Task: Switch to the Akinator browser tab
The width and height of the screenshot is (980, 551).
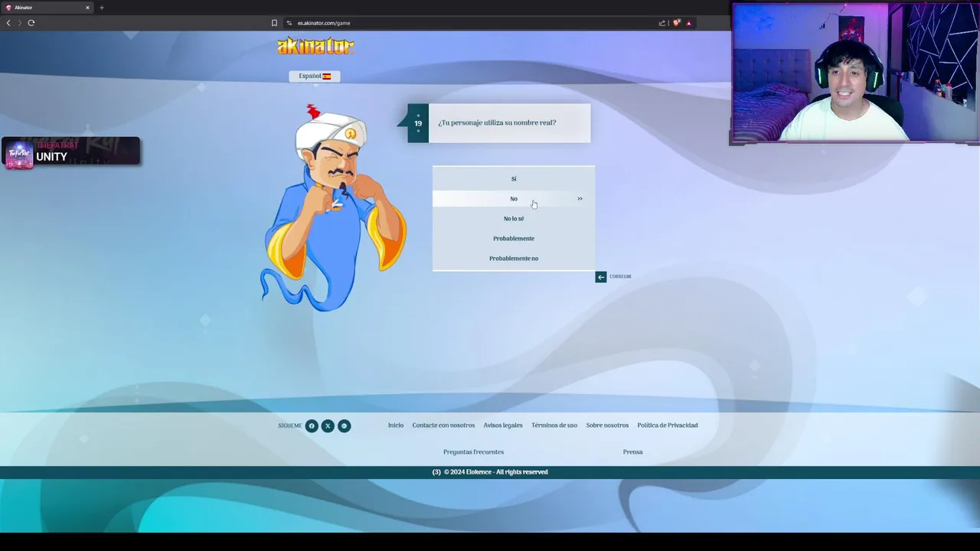Action: [47, 8]
